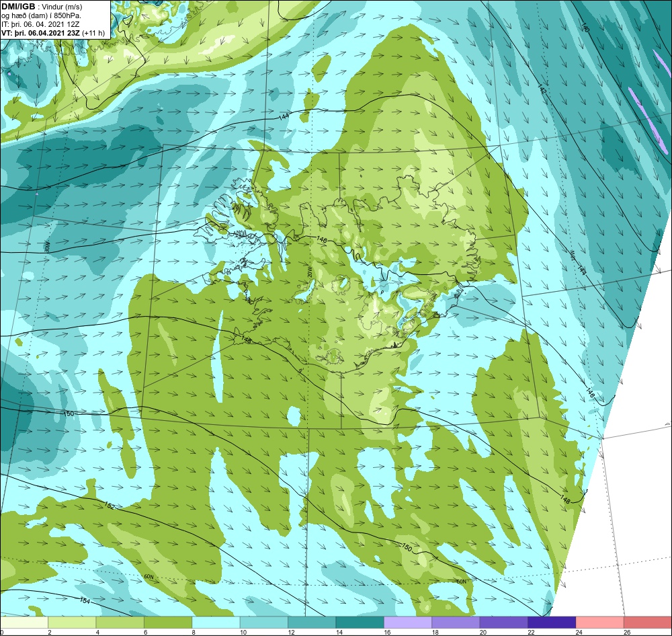
Task: Click the '140' height contour label
Action: click(x=586, y=28)
